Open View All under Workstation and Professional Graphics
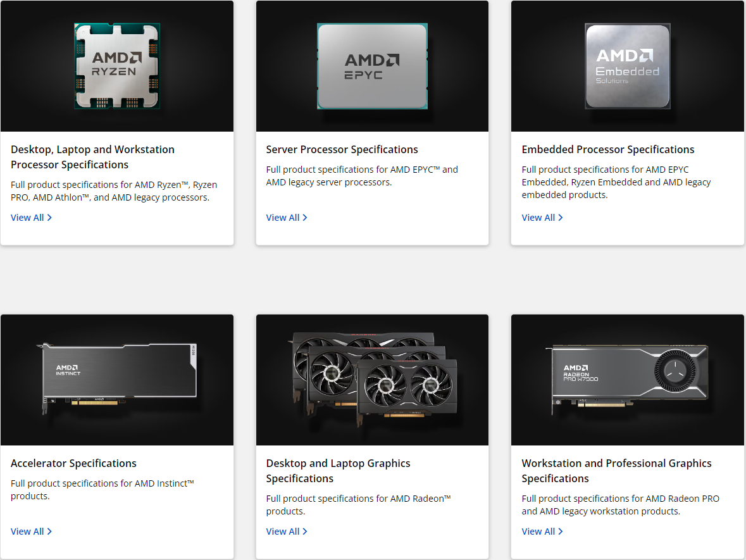 542,532
